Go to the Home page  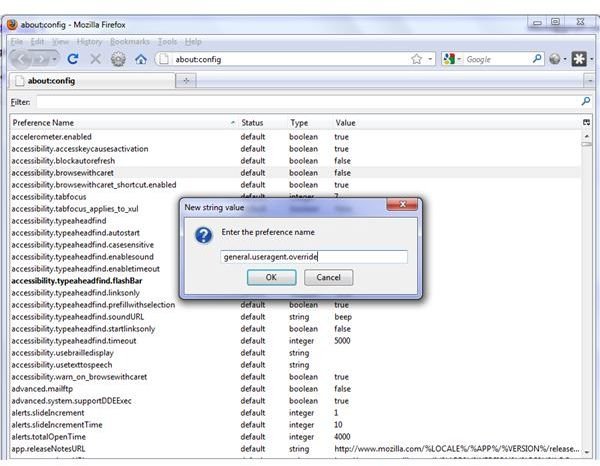(141, 59)
